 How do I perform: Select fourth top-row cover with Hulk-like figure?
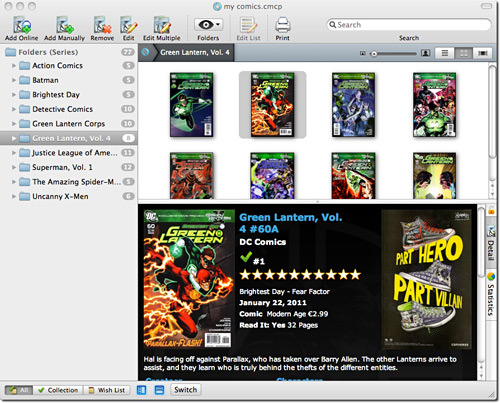(x=434, y=105)
